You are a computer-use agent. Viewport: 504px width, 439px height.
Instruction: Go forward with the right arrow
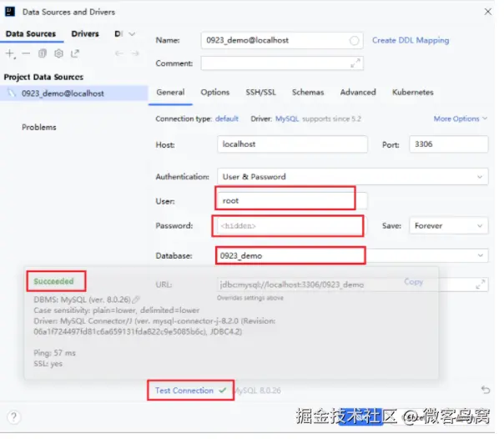pyautogui.click(x=135, y=53)
